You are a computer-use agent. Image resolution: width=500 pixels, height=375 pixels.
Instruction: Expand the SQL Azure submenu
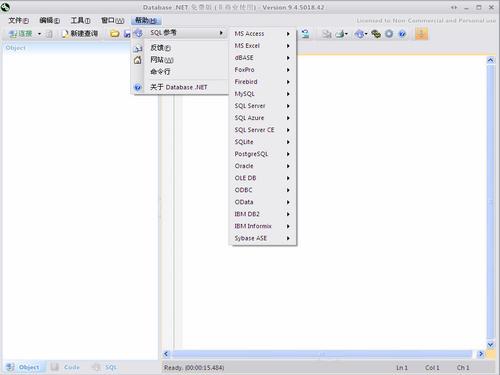point(263,118)
